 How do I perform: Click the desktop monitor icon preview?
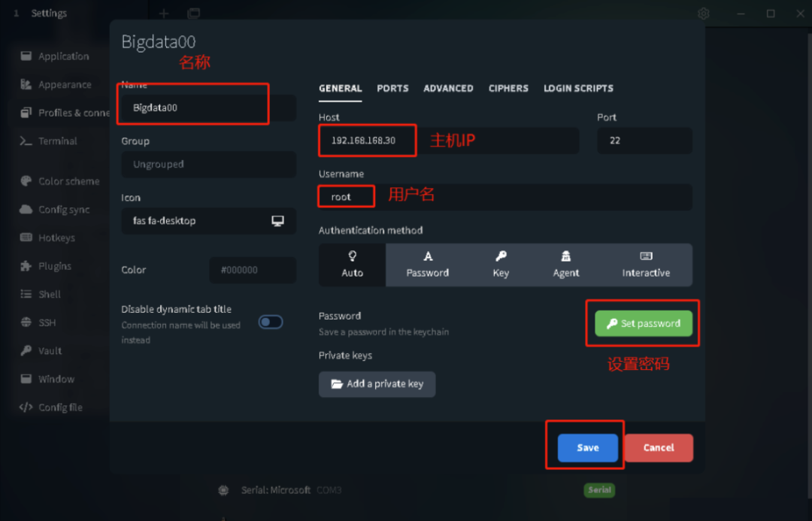tap(277, 221)
